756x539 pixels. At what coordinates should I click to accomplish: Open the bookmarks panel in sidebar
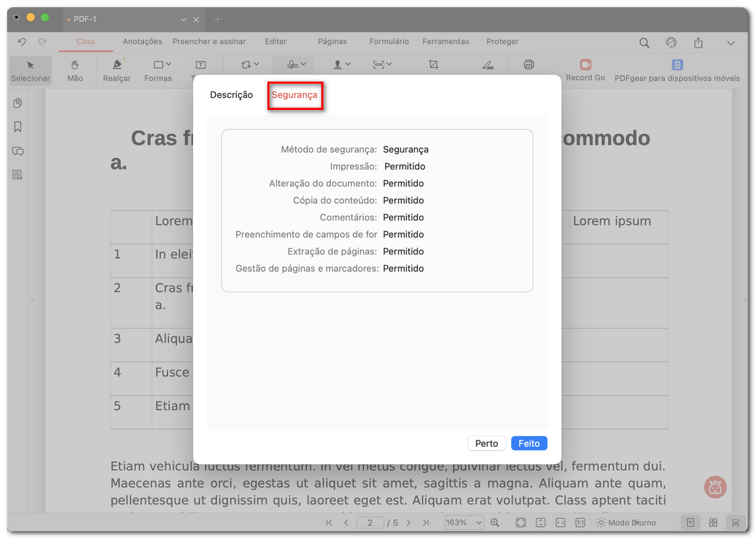(16, 127)
